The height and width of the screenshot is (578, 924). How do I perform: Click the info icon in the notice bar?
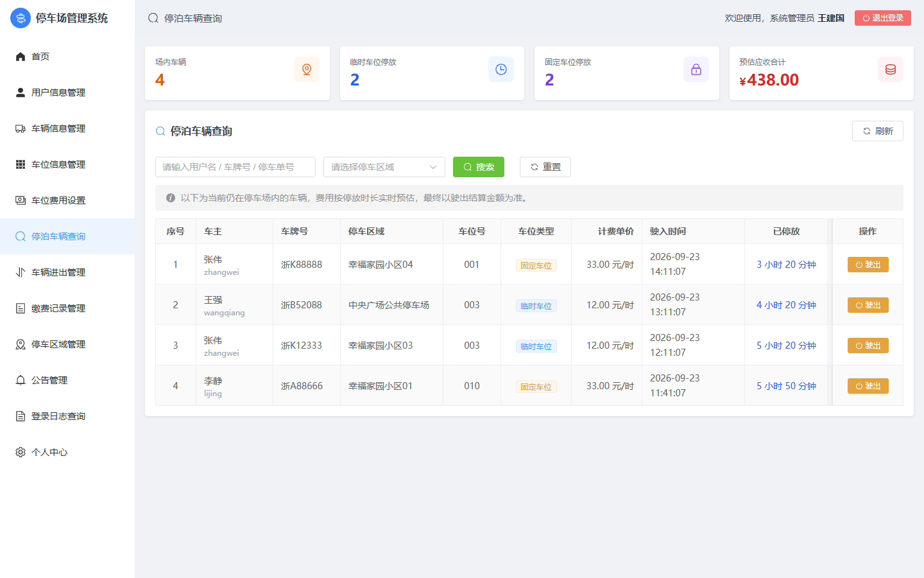pos(171,198)
